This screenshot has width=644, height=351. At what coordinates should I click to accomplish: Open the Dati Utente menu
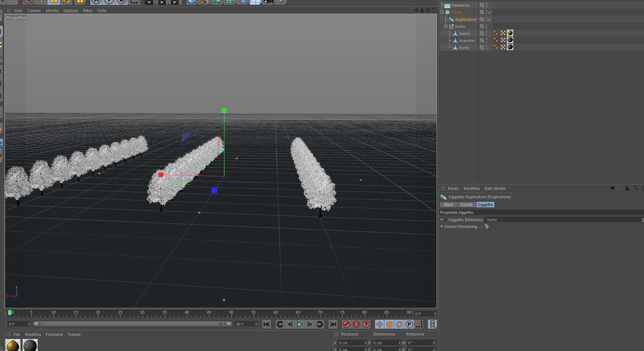(x=495, y=188)
